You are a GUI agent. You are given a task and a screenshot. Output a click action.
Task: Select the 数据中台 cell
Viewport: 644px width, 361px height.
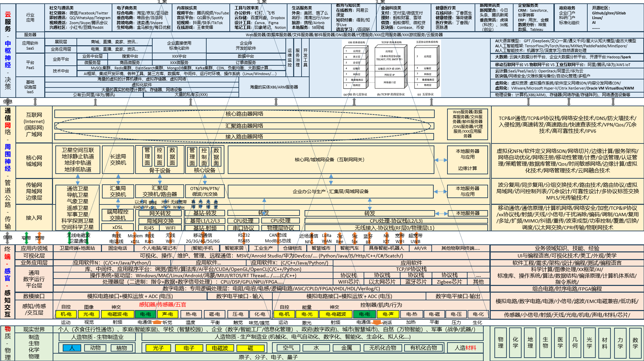[246, 56]
